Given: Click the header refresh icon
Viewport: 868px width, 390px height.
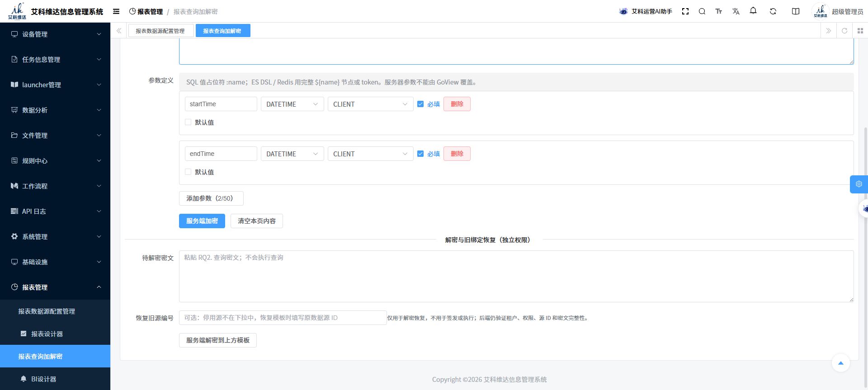Looking at the screenshot, I should point(773,11).
